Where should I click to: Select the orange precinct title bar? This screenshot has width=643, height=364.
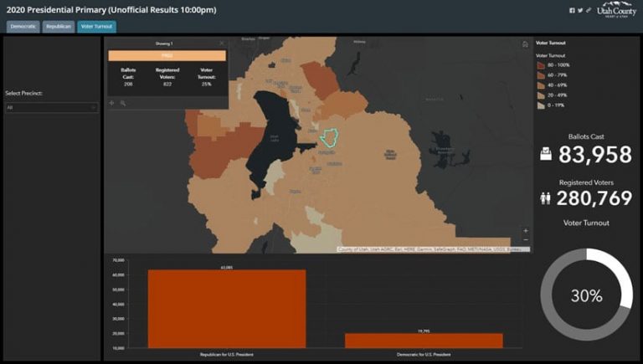[167, 55]
